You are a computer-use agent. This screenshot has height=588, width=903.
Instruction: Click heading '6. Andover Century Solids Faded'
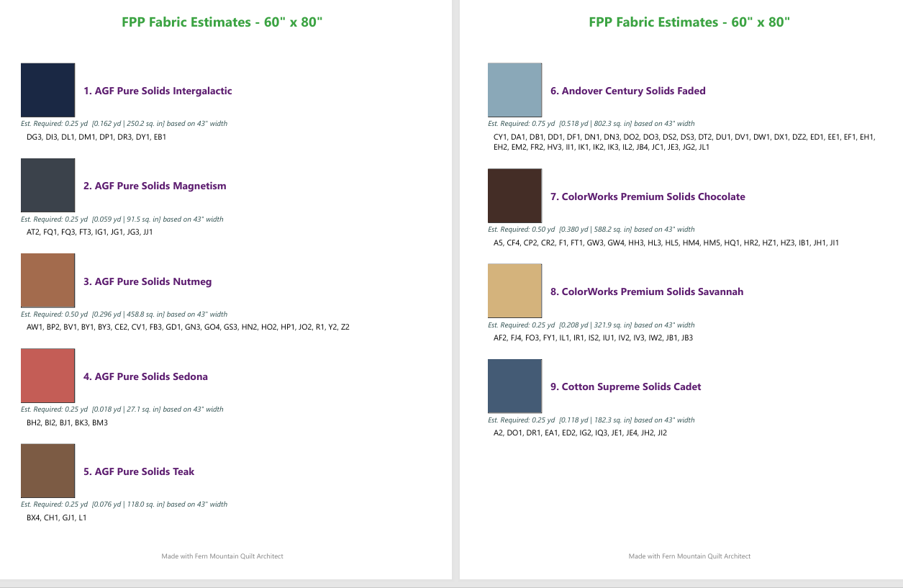click(x=628, y=91)
